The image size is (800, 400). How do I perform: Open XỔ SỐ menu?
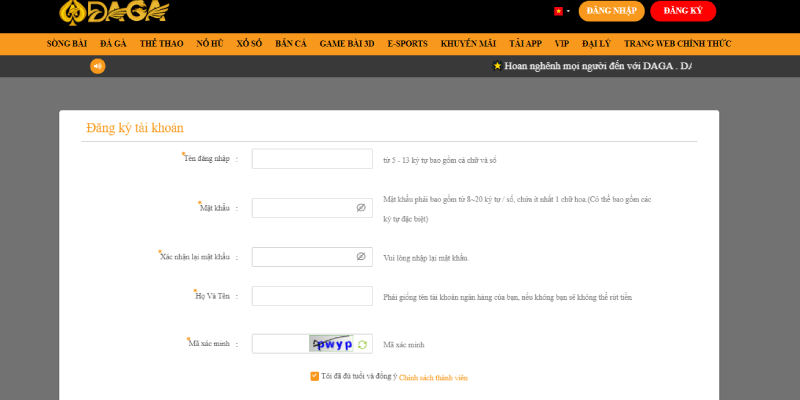click(249, 44)
